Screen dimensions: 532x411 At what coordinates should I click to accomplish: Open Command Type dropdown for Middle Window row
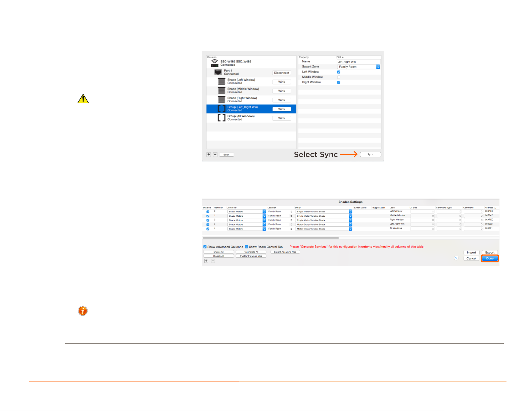449,216
